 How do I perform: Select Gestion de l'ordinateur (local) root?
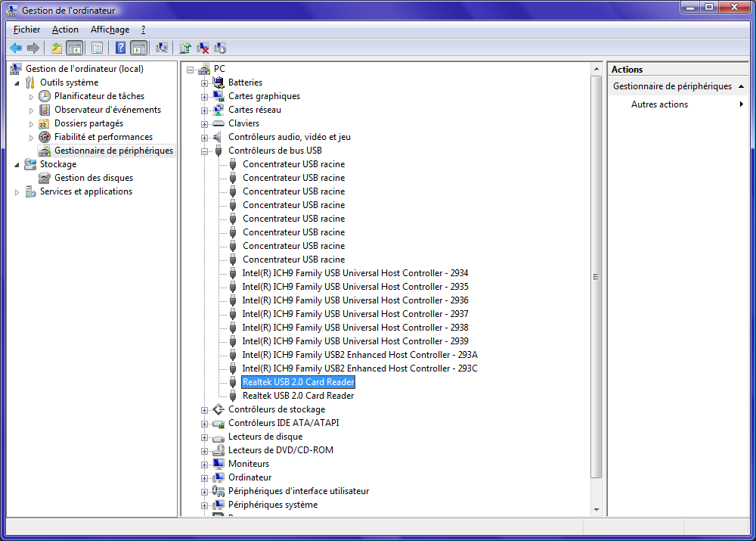pos(85,69)
